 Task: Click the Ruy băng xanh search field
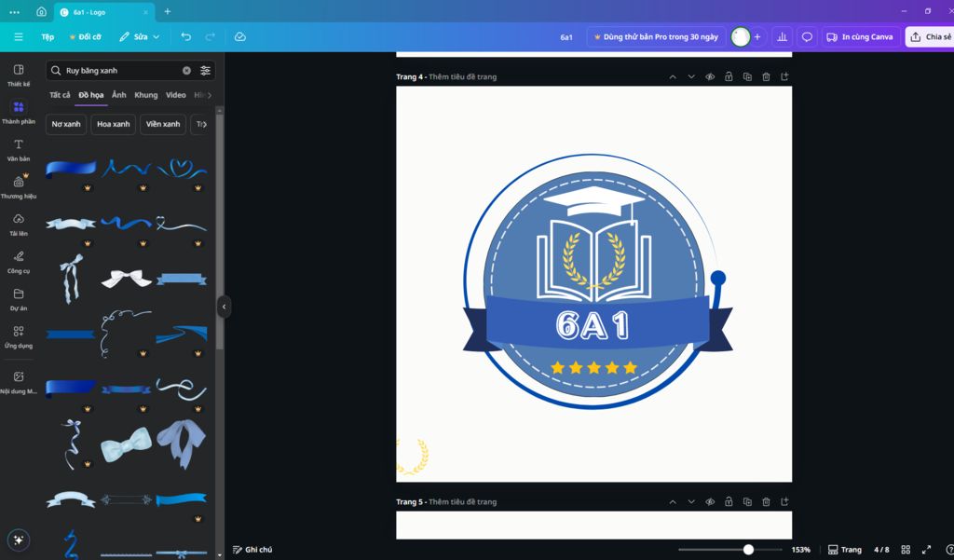(130, 71)
